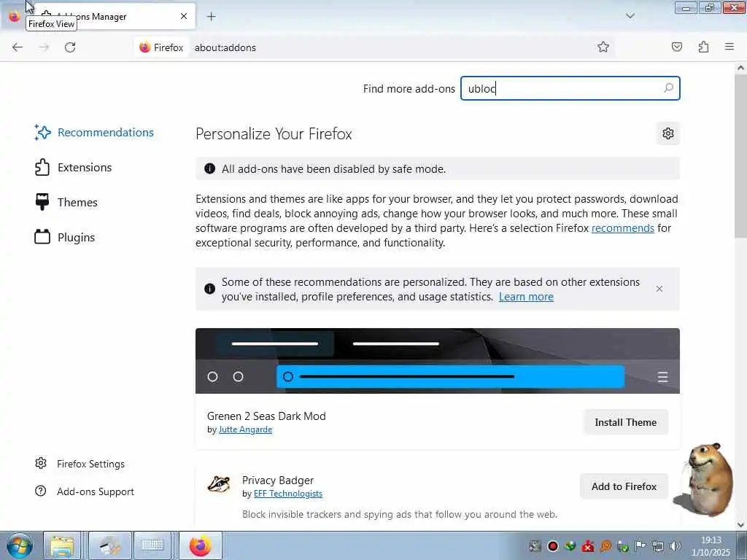Open the on-screen keyboard taskbar item
This screenshot has height=560, width=747.
tap(152, 545)
